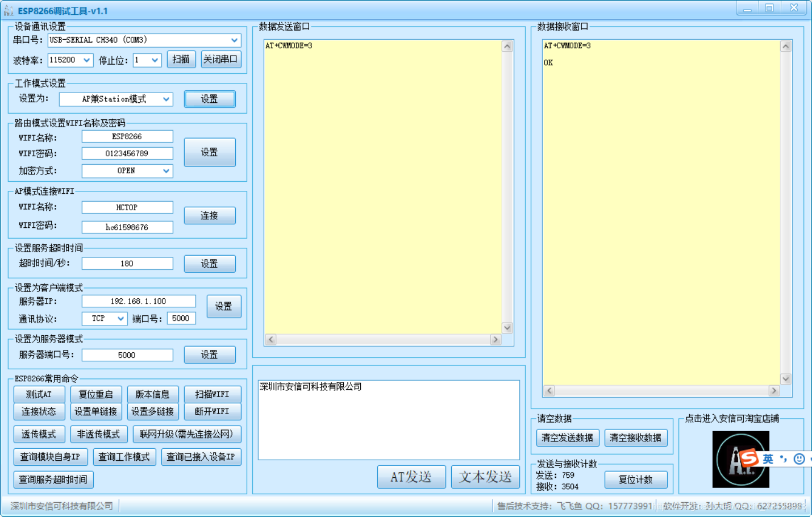Click the 文本发送 text send button
Screen dimensions: 812x517
pos(485,477)
